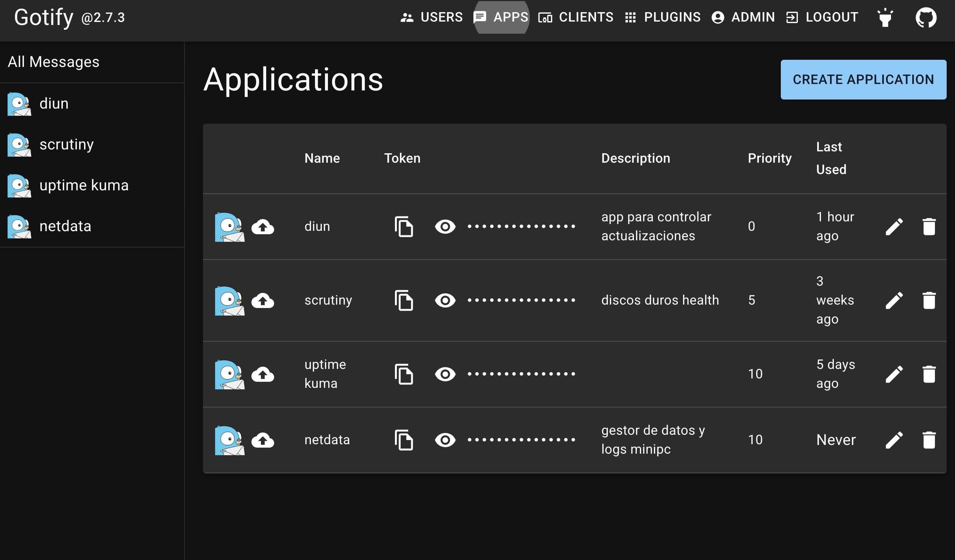Open the GitHub repository icon
Screen dimensions: 955x560
tap(926, 17)
